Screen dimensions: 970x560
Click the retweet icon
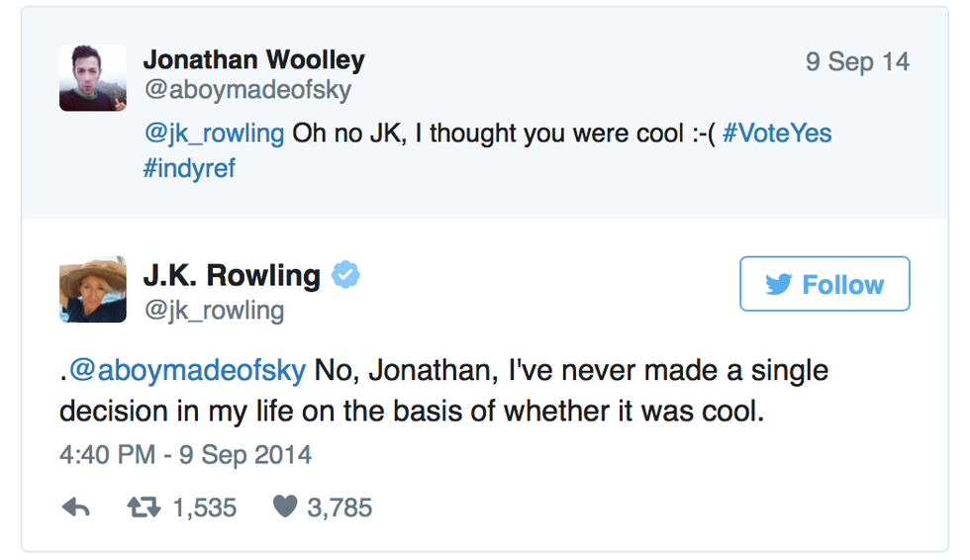click(143, 508)
